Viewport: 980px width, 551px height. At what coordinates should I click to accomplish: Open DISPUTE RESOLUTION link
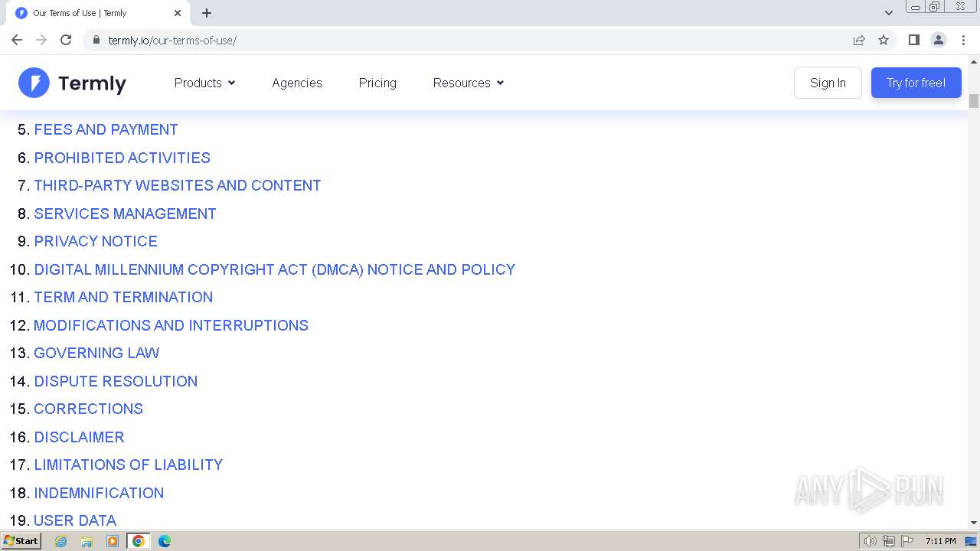point(116,381)
